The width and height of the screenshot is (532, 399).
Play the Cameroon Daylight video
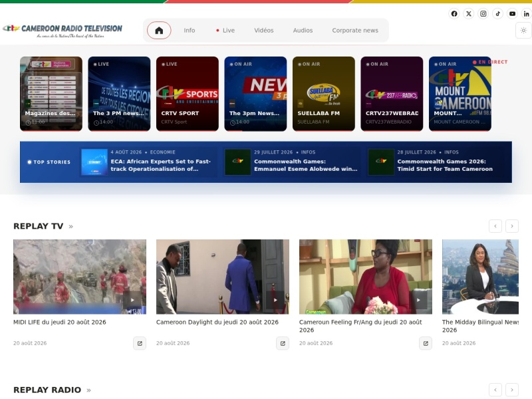click(223, 277)
